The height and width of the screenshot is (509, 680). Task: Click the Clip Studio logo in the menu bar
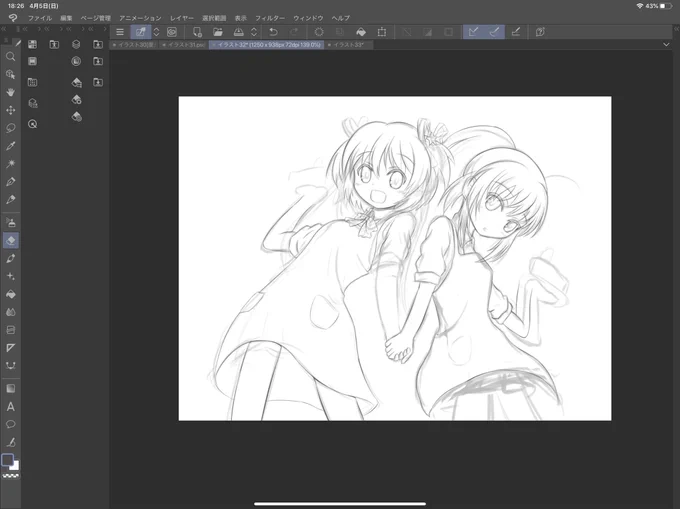[x=13, y=18]
